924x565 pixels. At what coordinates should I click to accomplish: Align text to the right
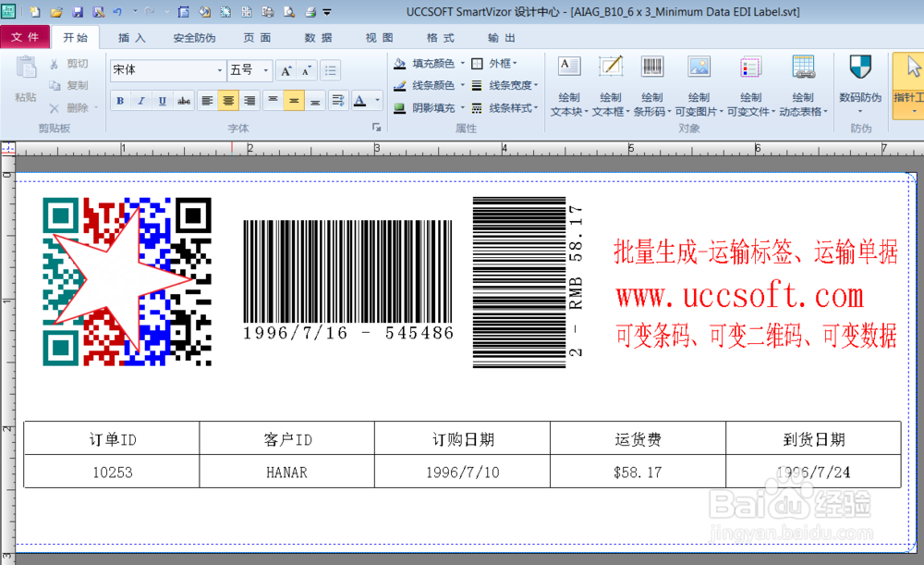pos(249,101)
